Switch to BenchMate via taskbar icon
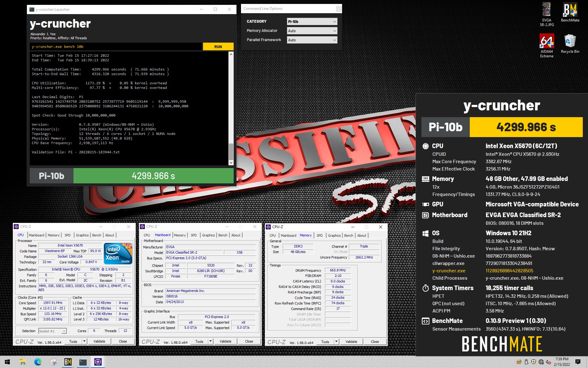The image size is (588, 368). click(68, 362)
